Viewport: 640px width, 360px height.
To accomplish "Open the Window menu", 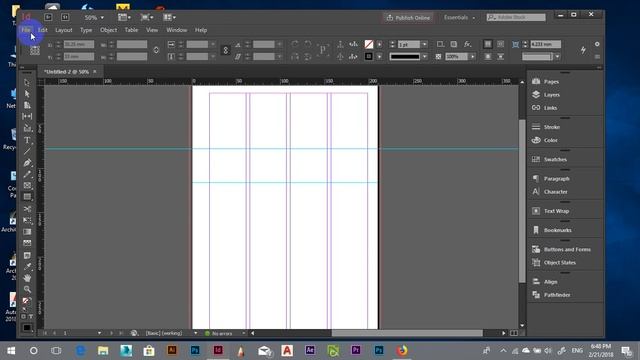I will (176, 30).
